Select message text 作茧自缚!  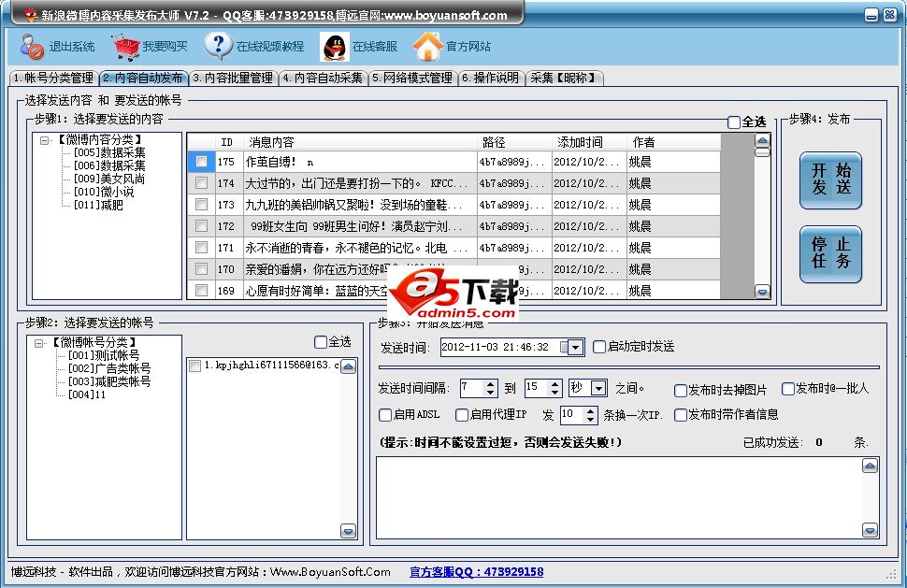[x=271, y=162]
